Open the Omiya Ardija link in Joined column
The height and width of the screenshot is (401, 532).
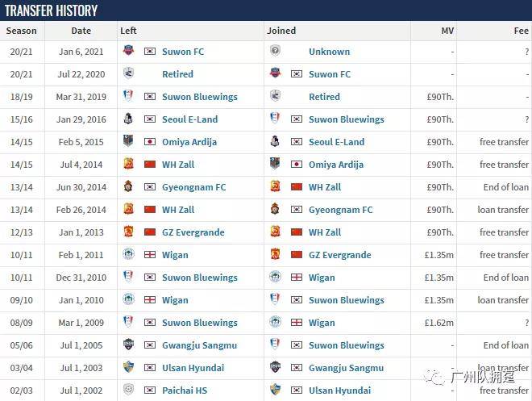[x=336, y=165]
